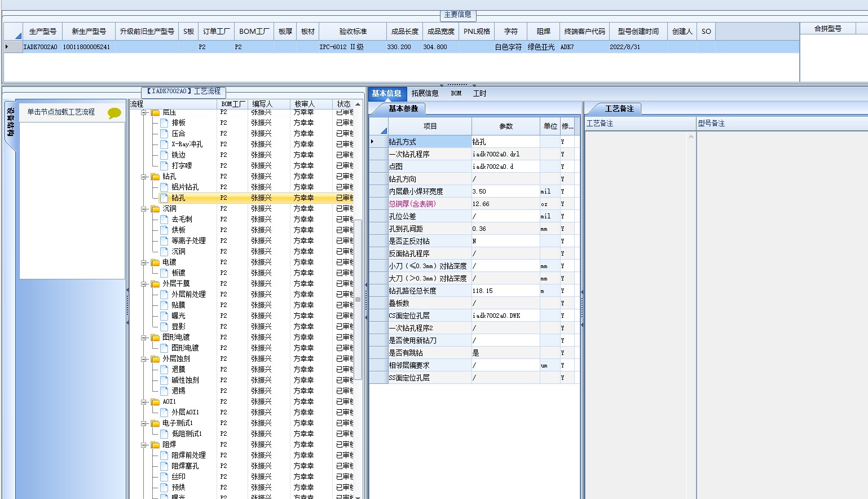Click the document icon beside 铣边
868x499 pixels.
[164, 155]
